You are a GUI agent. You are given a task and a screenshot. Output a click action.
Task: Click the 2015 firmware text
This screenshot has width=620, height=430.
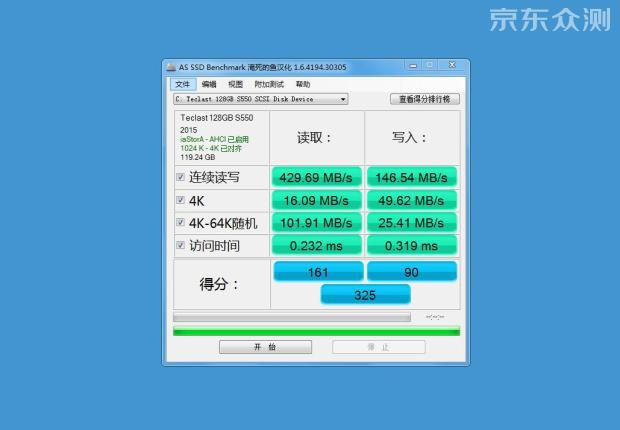coord(189,130)
